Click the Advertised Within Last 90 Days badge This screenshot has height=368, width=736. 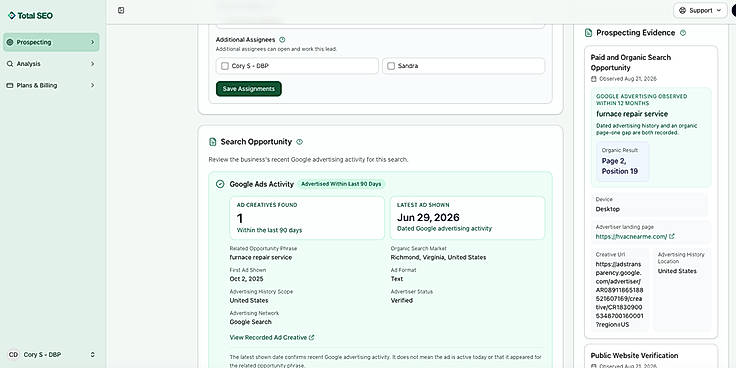pos(341,184)
